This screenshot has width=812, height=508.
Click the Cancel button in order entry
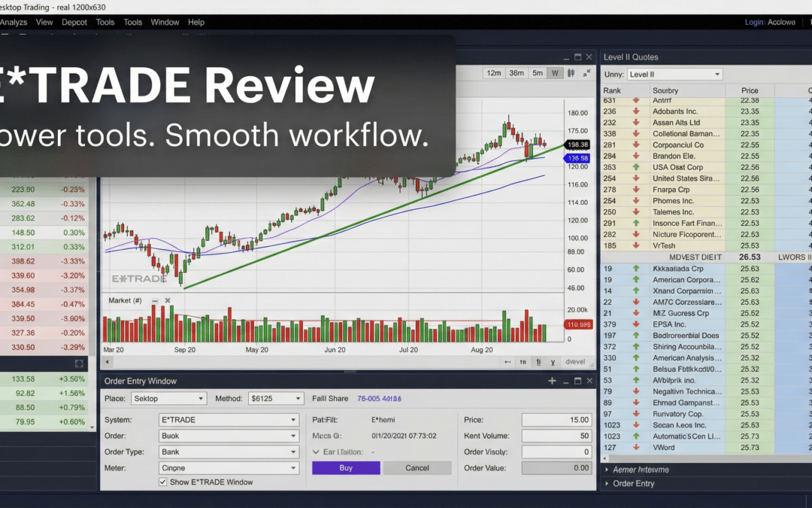pyautogui.click(x=417, y=467)
